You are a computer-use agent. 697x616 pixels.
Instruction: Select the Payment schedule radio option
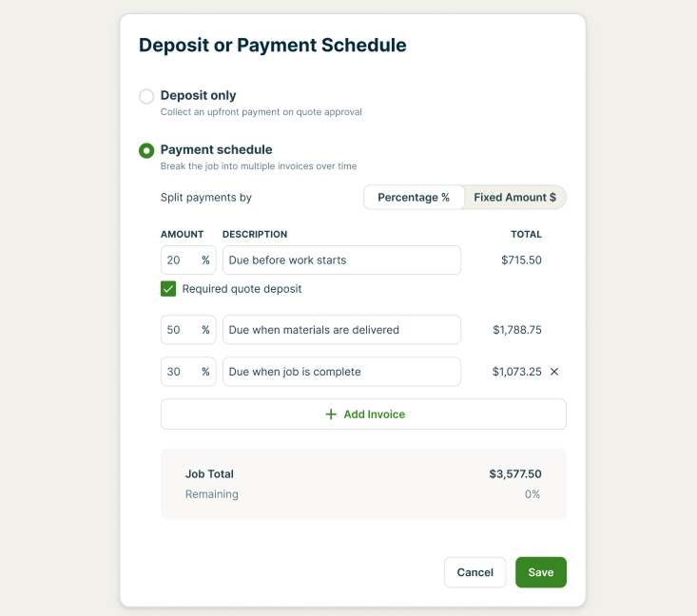pyautogui.click(x=146, y=150)
